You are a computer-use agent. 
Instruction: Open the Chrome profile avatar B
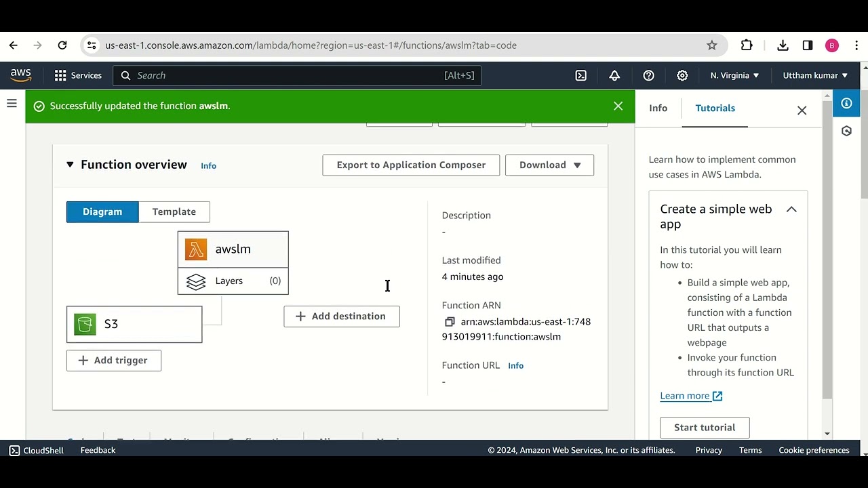[832, 45]
